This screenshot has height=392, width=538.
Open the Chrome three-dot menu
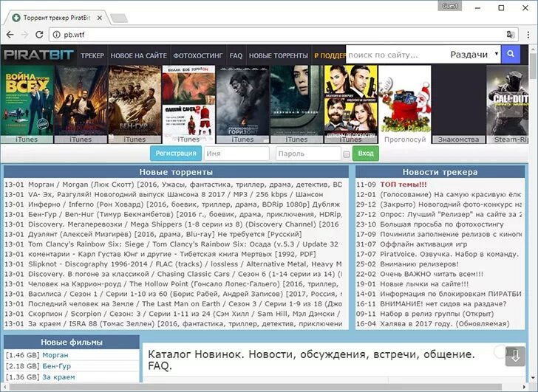[x=528, y=35]
